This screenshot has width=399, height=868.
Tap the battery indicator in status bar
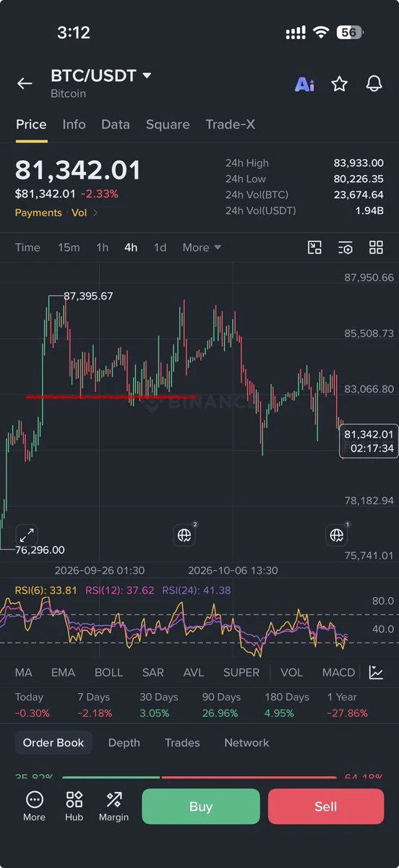tap(350, 33)
